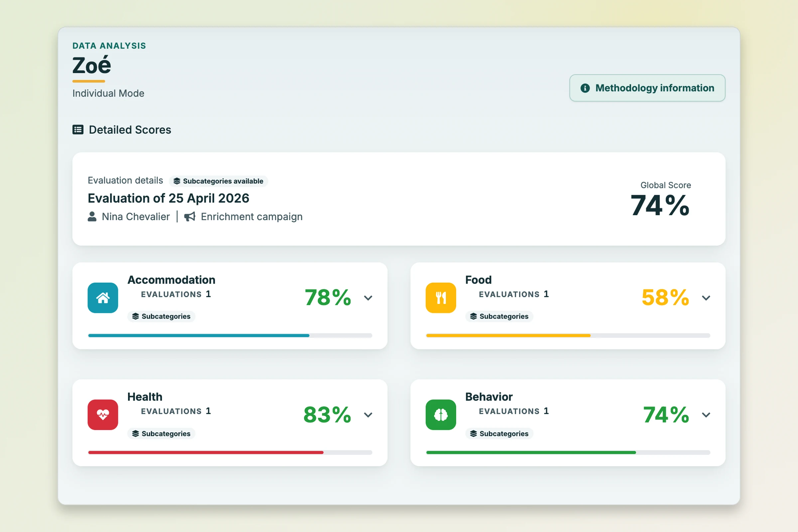Click the 74% Global Score value
This screenshot has width=798, height=532.
pyautogui.click(x=660, y=205)
